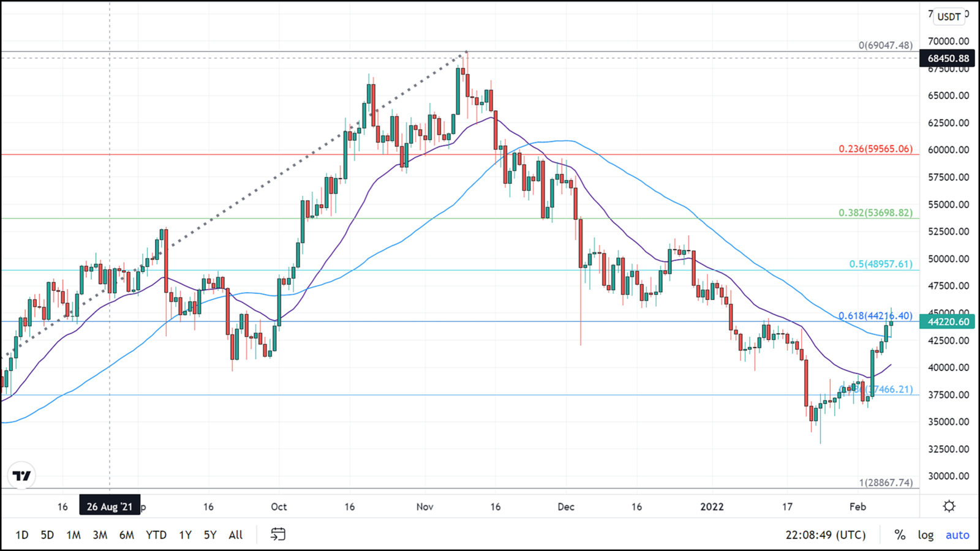
Task: Show All available chart history
Action: pyautogui.click(x=236, y=534)
